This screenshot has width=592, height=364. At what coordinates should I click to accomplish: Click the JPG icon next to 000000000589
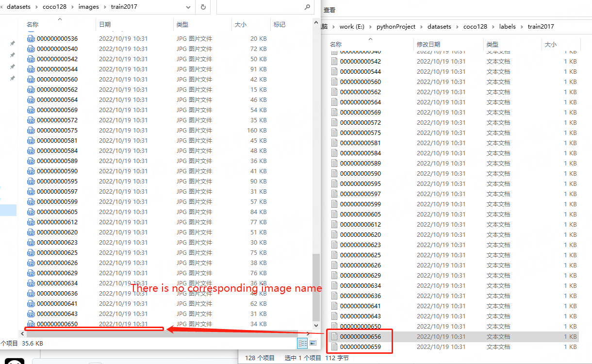point(30,161)
